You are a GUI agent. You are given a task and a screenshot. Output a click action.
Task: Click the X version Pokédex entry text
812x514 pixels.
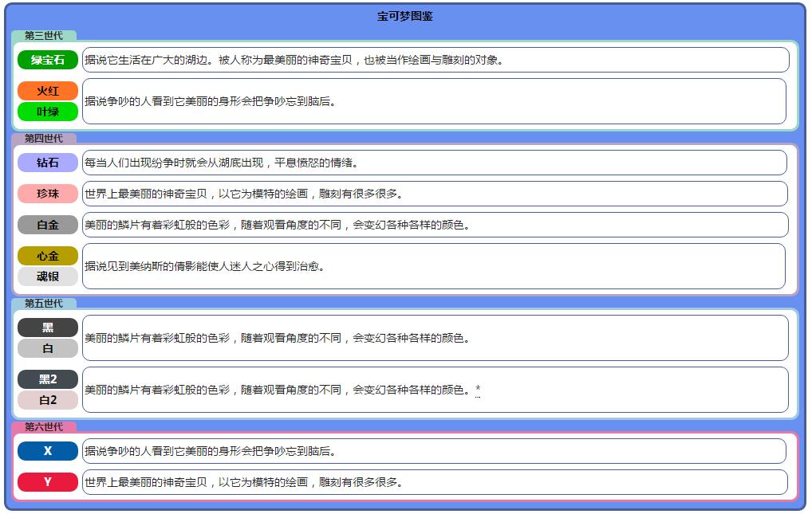[x=210, y=451]
